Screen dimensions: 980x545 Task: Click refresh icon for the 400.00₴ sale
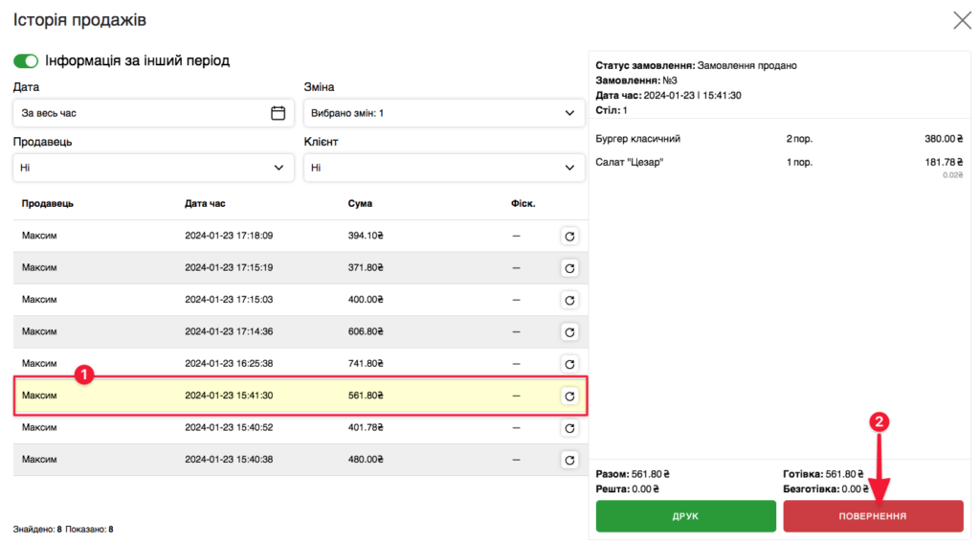click(x=569, y=301)
